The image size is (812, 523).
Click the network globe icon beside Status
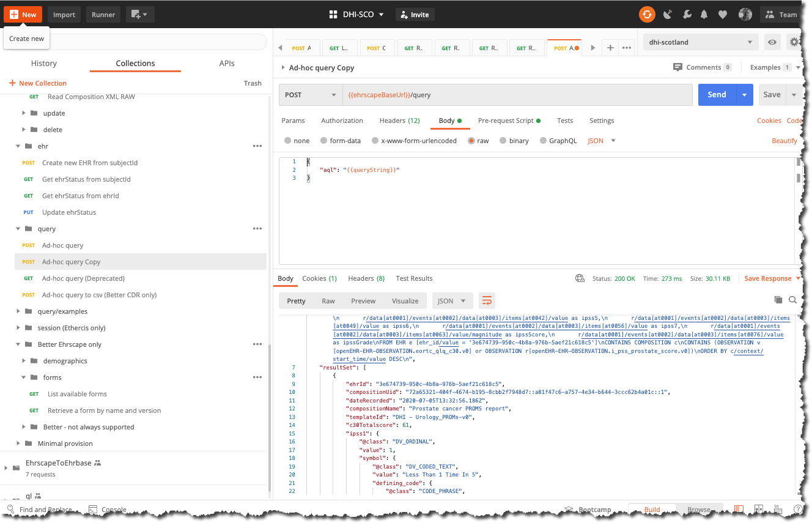click(x=580, y=278)
